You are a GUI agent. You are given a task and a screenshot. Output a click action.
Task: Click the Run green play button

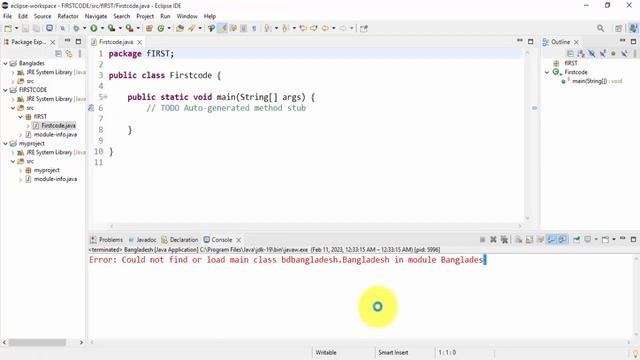point(94,28)
